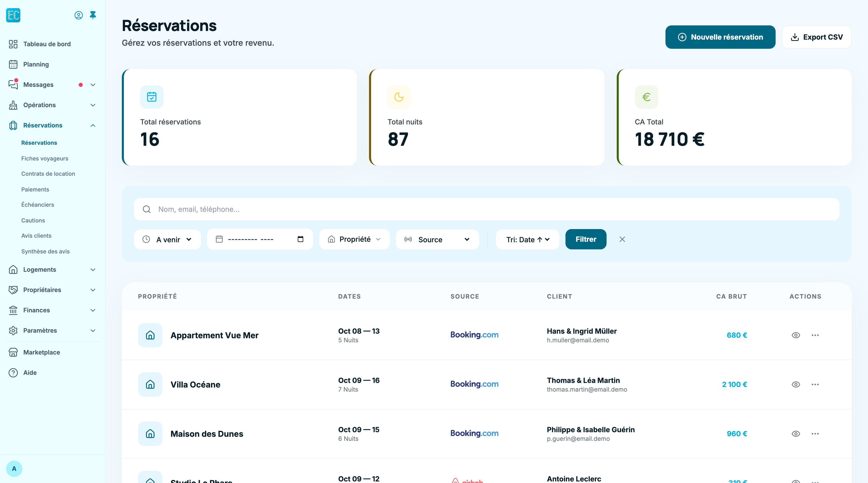View Appartement Vue Mer reservation via eye icon
The width and height of the screenshot is (868, 483).
(x=796, y=335)
